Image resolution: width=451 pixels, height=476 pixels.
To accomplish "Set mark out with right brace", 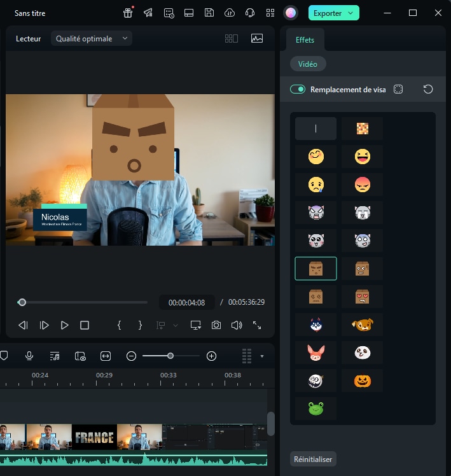I will (x=140, y=325).
